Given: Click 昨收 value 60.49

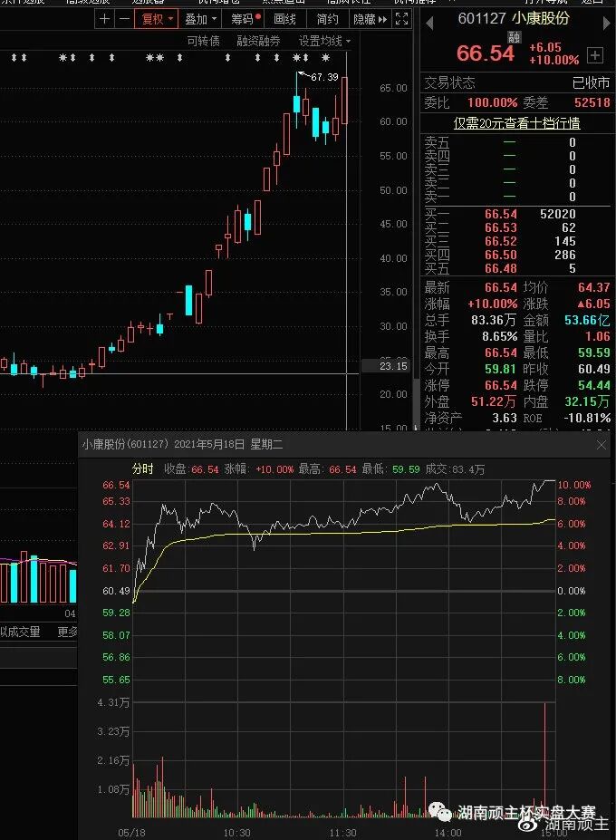Looking at the screenshot, I should pyautogui.click(x=594, y=369).
